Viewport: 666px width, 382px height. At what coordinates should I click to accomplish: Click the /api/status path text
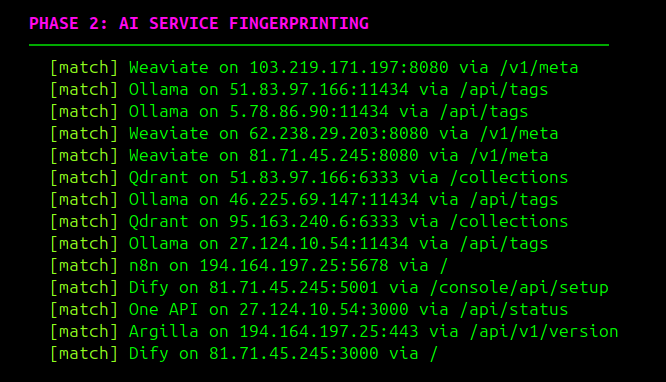tap(514, 310)
